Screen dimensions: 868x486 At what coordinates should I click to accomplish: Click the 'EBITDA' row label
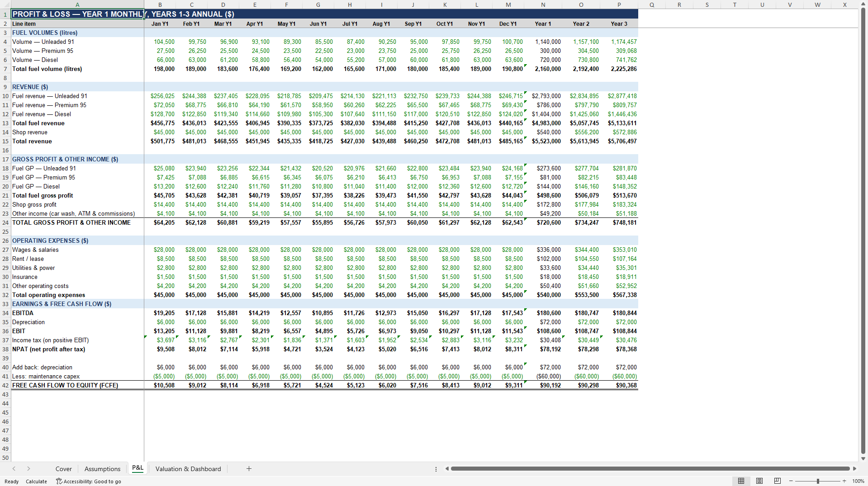(23, 313)
